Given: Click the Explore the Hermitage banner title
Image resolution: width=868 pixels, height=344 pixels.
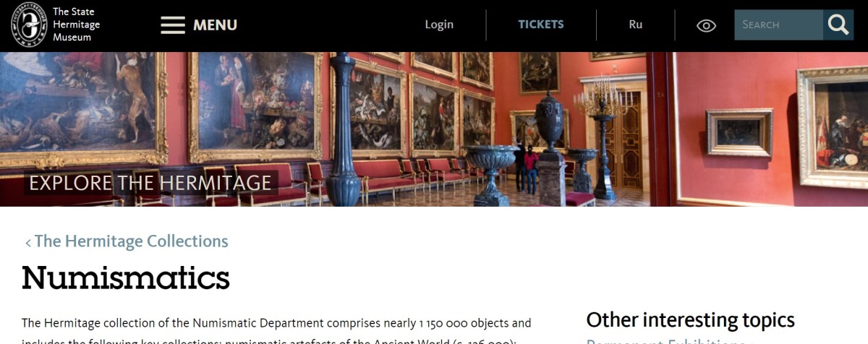Looking at the screenshot, I should (150, 182).
